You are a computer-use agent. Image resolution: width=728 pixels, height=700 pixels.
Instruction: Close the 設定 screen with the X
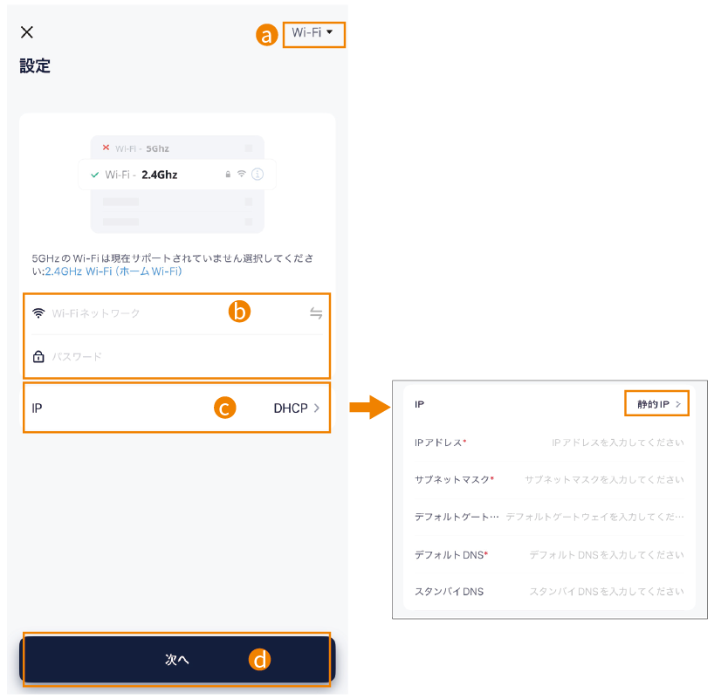27,32
